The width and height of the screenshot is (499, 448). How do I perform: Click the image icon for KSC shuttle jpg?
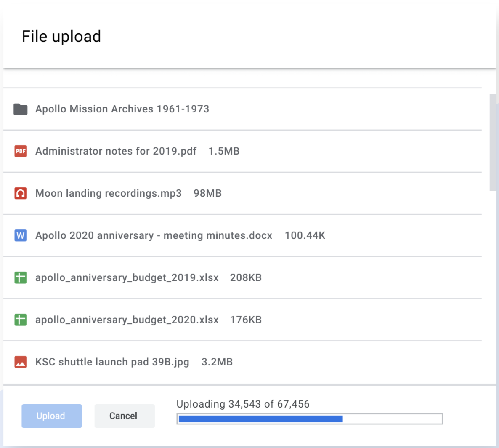click(20, 362)
